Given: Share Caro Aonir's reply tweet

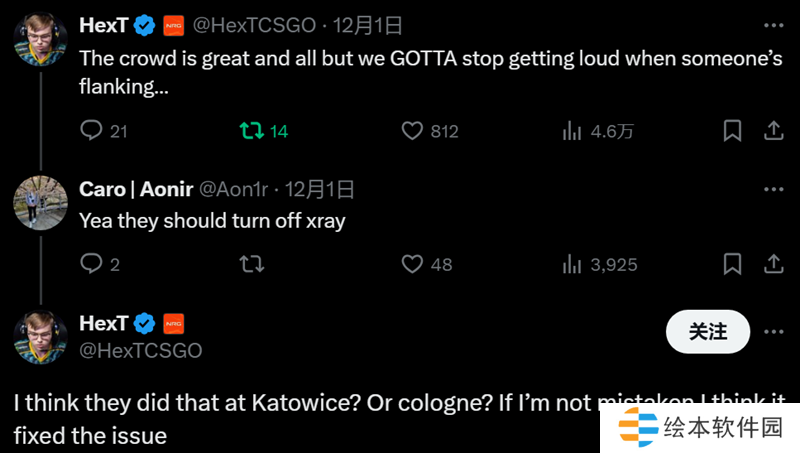Looking at the screenshot, I should (x=773, y=264).
